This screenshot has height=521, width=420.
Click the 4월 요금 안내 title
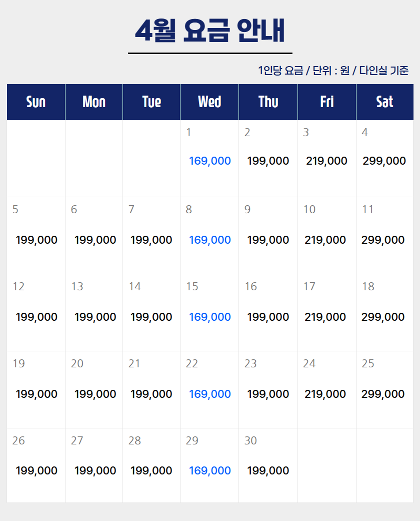pyautogui.click(x=210, y=31)
